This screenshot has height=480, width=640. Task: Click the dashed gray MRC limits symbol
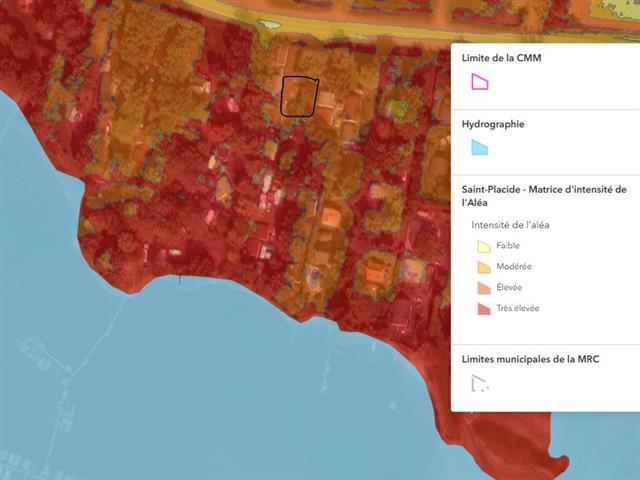coord(480,382)
